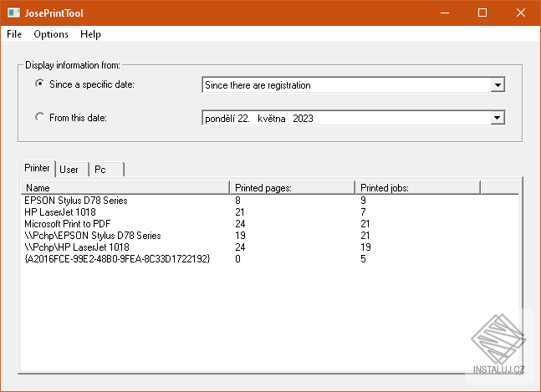The height and width of the screenshot is (392, 541).
Task: Select the 'Since a specific date' radio button
Action: (x=39, y=84)
